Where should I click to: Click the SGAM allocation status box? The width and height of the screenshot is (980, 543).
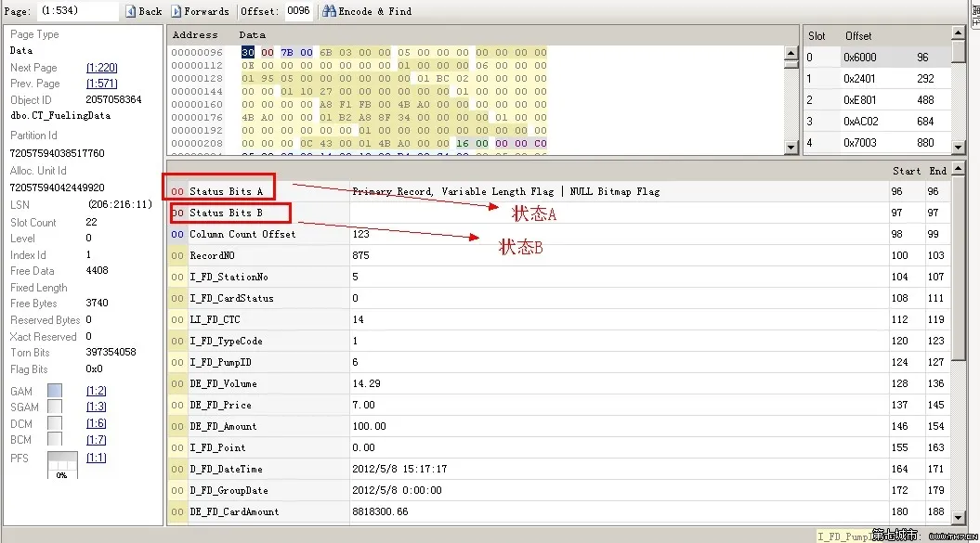pos(55,407)
